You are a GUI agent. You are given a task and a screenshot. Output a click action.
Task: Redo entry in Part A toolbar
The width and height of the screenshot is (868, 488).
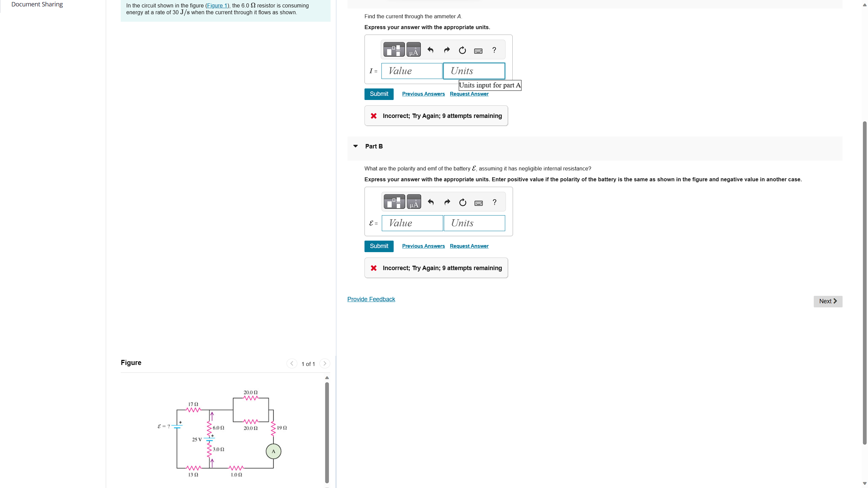pyautogui.click(x=447, y=50)
